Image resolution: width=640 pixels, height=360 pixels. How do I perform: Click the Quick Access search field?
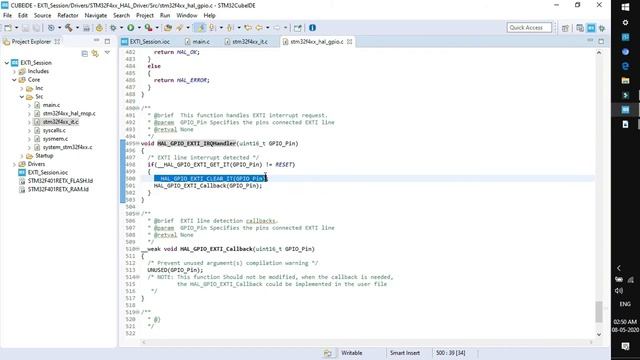point(529,27)
